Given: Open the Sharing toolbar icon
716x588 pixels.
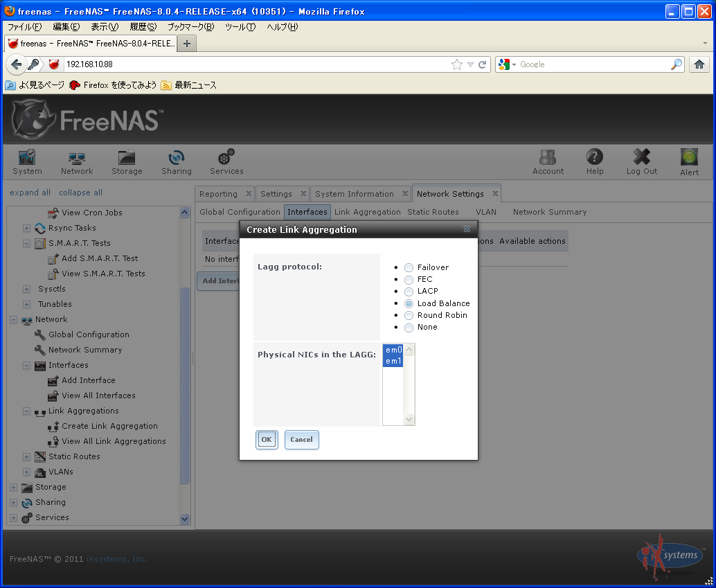Looking at the screenshot, I should (177, 162).
